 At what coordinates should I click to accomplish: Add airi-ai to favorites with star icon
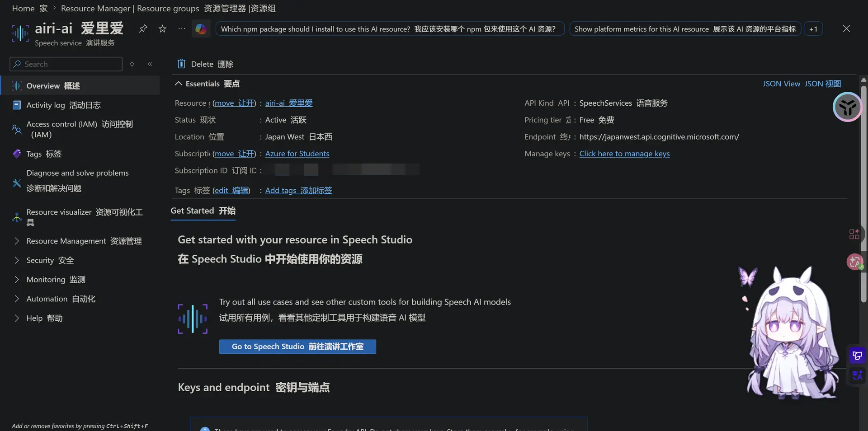pyautogui.click(x=162, y=29)
